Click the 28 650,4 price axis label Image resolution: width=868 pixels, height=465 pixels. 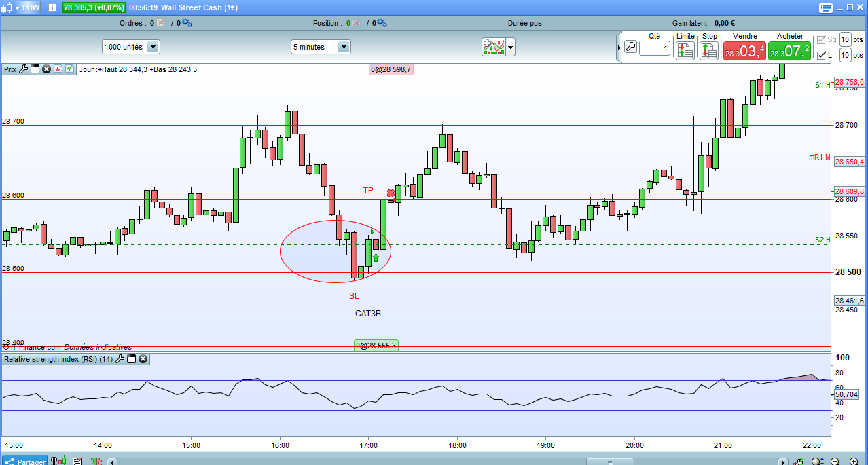(x=849, y=162)
